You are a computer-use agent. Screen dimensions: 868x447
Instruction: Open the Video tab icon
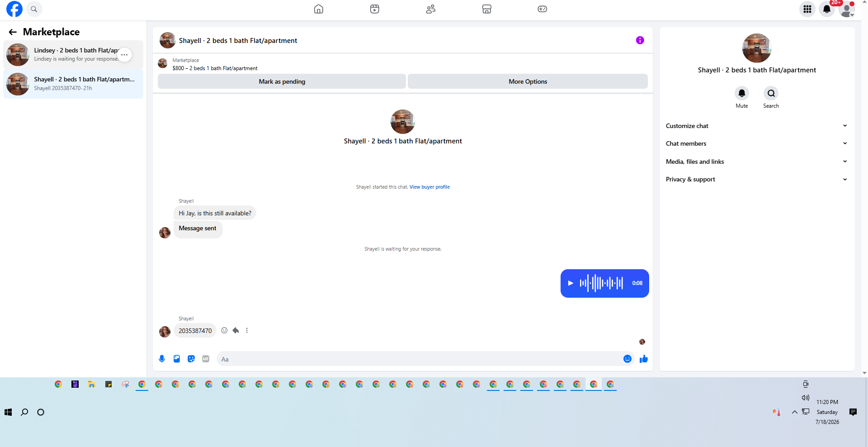375,9
